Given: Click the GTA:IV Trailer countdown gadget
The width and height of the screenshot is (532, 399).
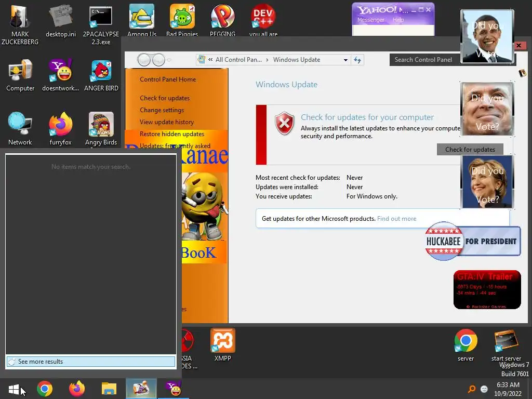Looking at the screenshot, I should tap(487, 290).
